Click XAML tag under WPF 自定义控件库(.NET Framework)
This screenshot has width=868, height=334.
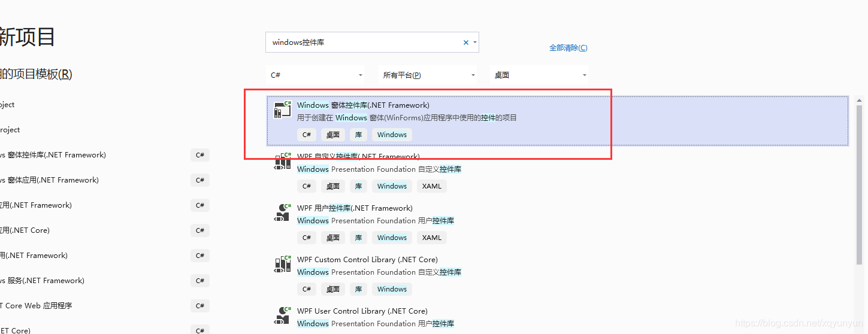432,186
